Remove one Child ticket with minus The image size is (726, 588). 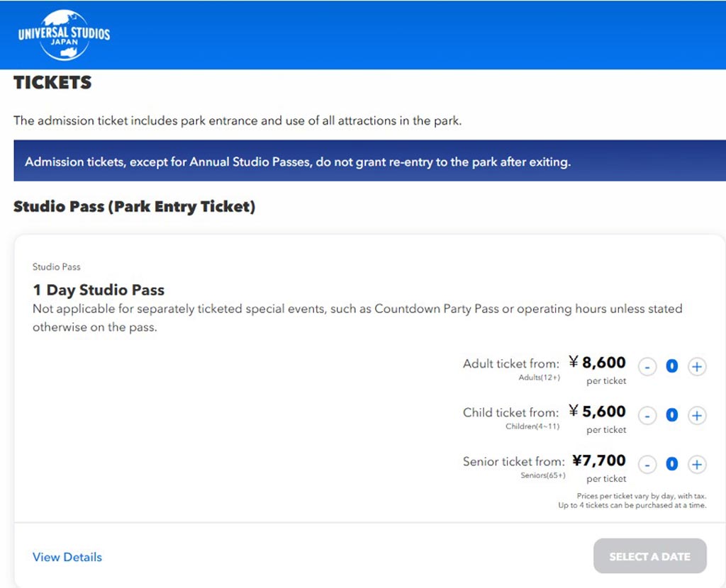[647, 415]
